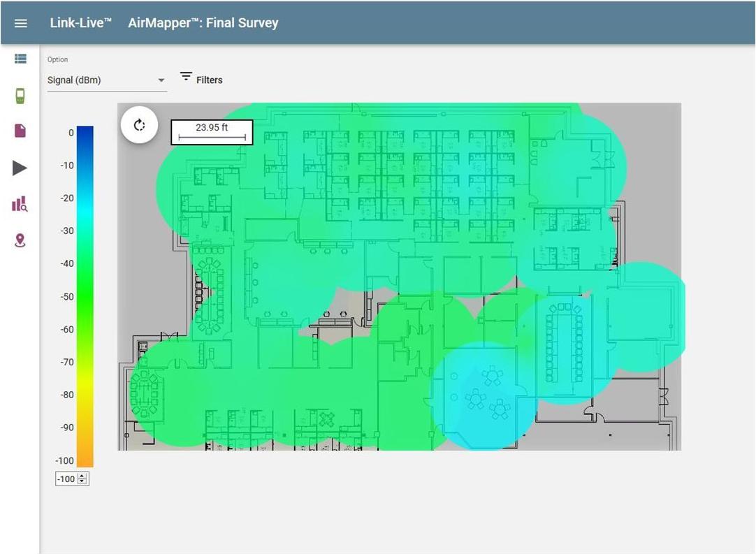Image resolution: width=756 pixels, height=554 pixels.
Task: Click into the -100 threshold number field
Action: coord(67,479)
